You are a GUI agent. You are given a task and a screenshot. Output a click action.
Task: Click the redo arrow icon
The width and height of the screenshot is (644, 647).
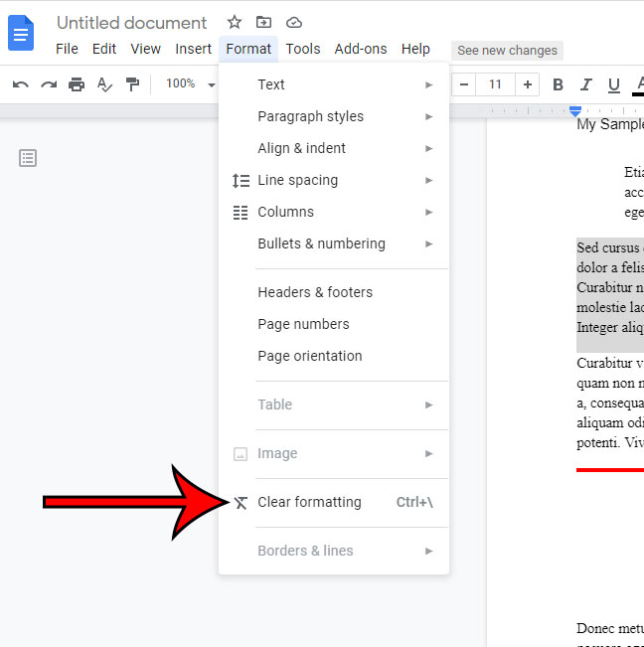click(x=48, y=84)
